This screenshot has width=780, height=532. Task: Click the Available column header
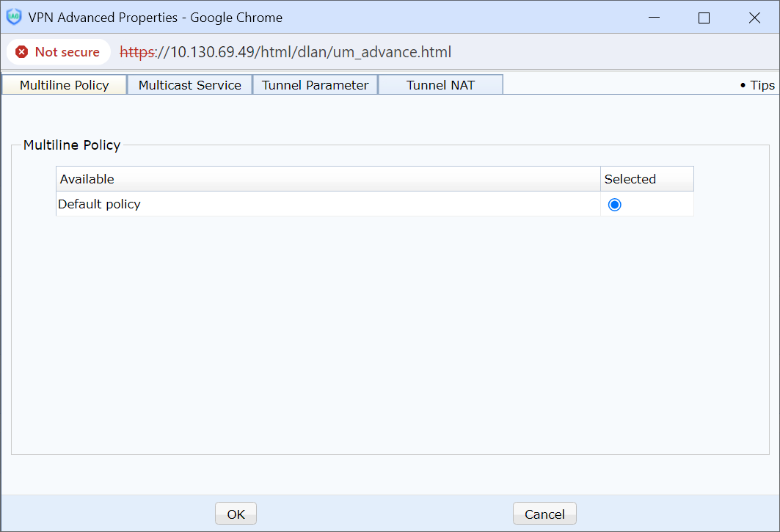pyautogui.click(x=87, y=179)
